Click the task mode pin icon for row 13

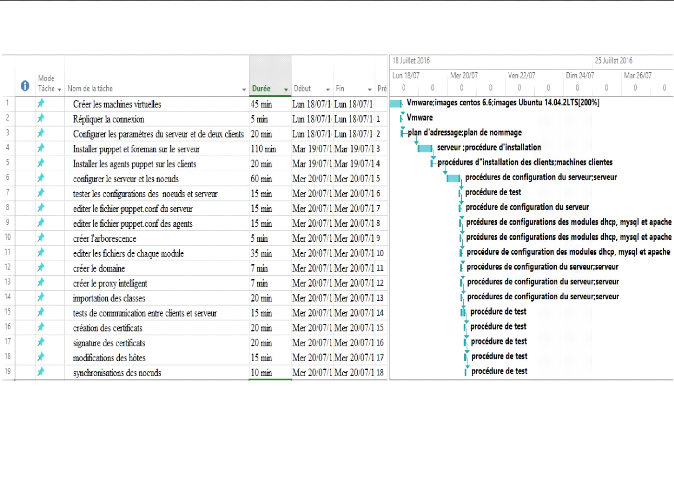coord(41,283)
